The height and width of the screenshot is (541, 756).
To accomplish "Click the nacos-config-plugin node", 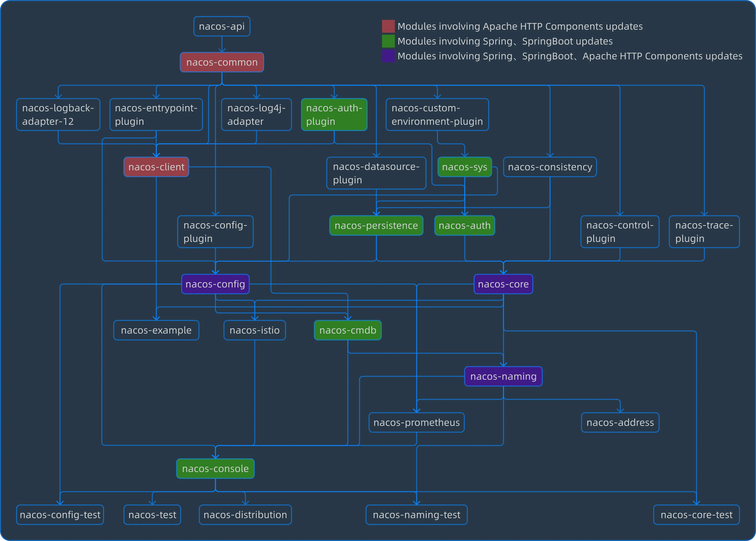I will (216, 232).
